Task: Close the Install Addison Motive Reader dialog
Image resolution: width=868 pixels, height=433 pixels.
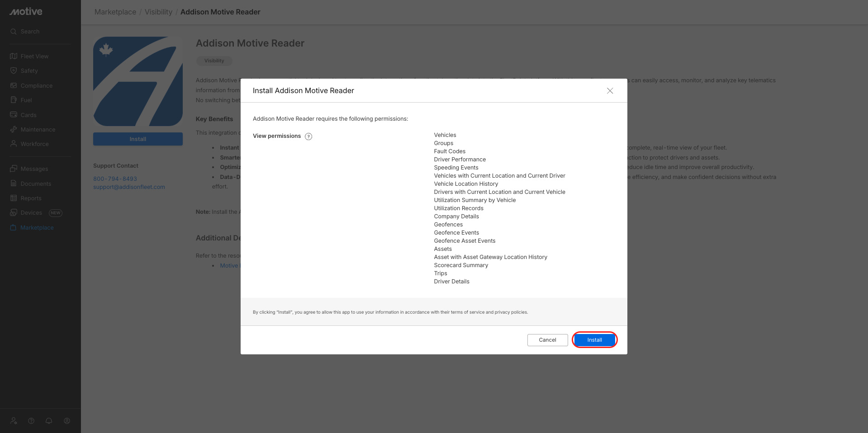Action: (610, 91)
